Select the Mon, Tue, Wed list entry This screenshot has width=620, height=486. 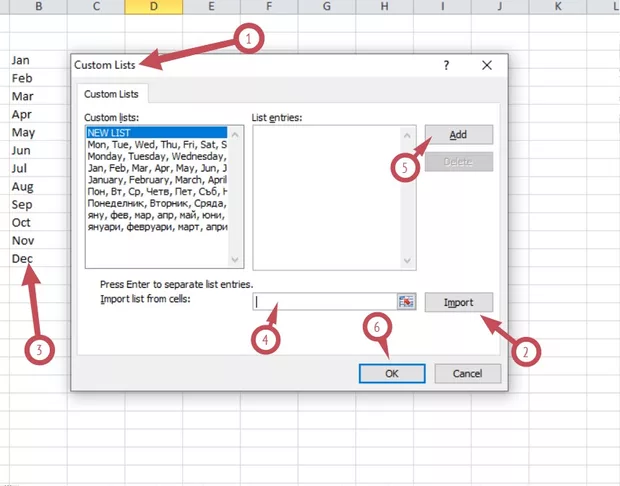click(157, 144)
